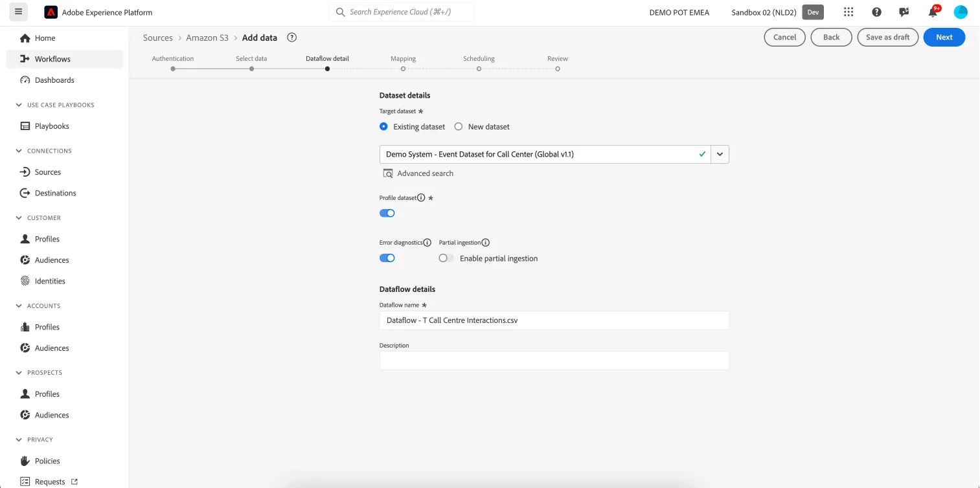980x488 pixels.
Task: Open Advanced search for datasets
Action: (418, 173)
